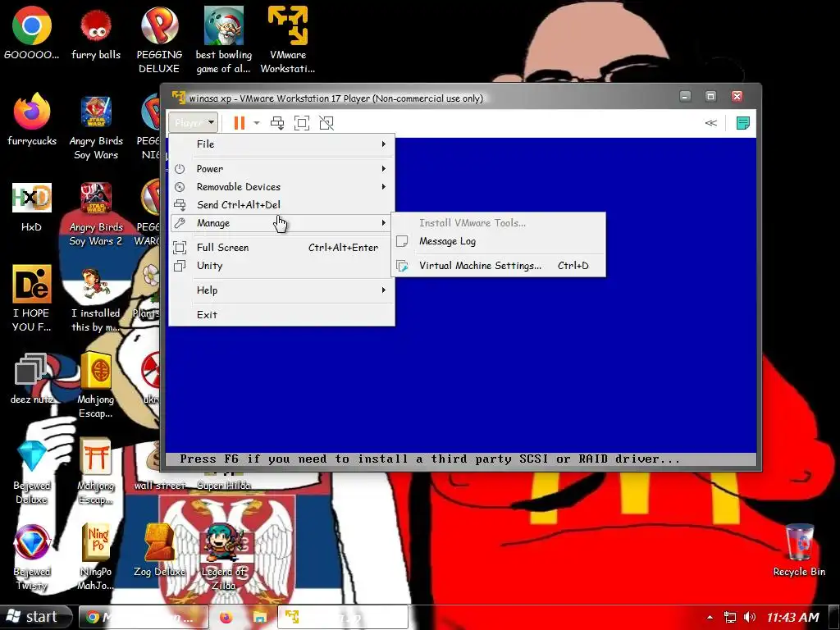
Task: Expand the Removable Devices submenu
Action: point(282,187)
